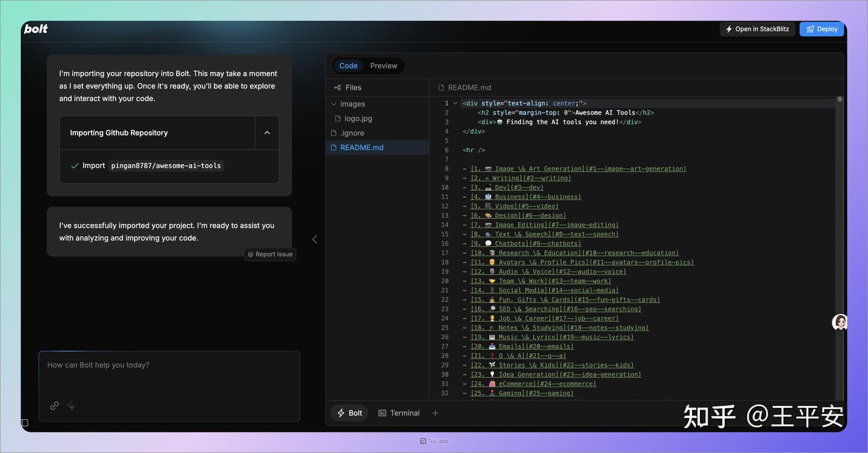Click the '[24. eCommerce]' code line
868x453 pixels.
coord(533,384)
